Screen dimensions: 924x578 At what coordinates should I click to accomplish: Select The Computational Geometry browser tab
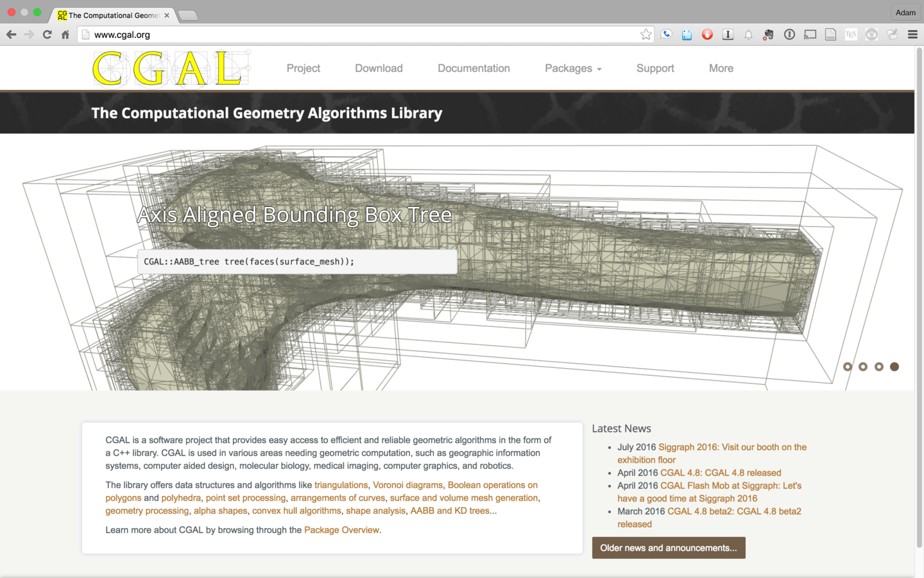[113, 15]
